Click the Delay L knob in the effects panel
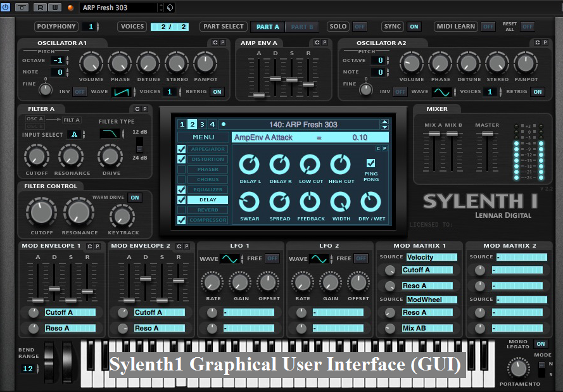The image size is (563, 392). (249, 165)
